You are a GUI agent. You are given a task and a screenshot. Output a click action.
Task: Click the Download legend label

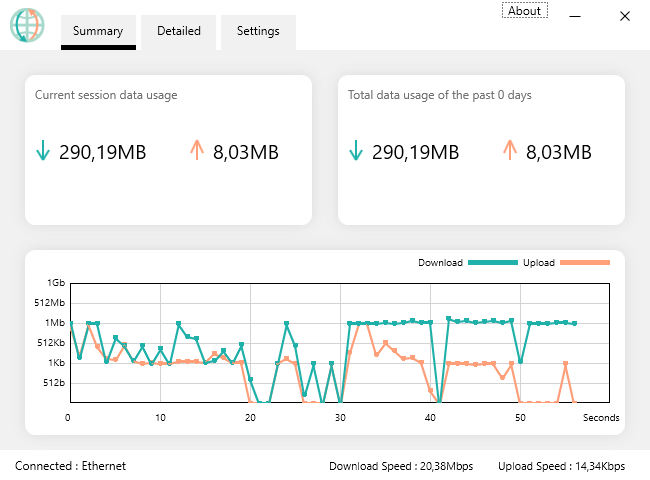click(440, 263)
